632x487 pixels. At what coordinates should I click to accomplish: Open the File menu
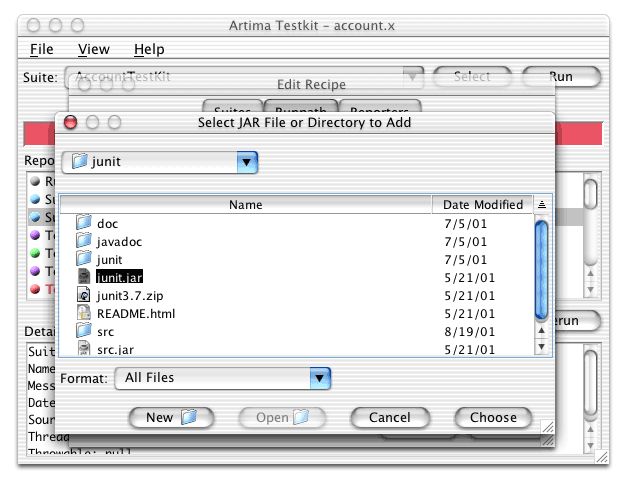(42, 49)
